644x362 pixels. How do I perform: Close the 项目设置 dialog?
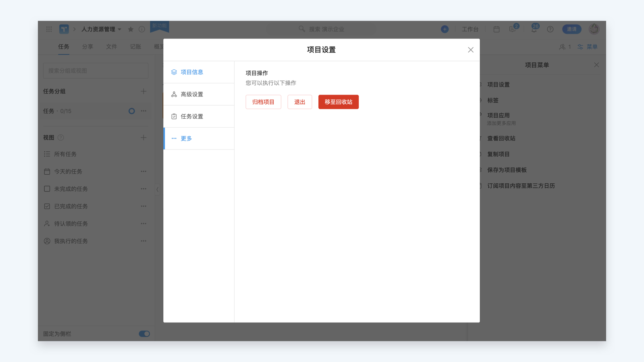[471, 50]
